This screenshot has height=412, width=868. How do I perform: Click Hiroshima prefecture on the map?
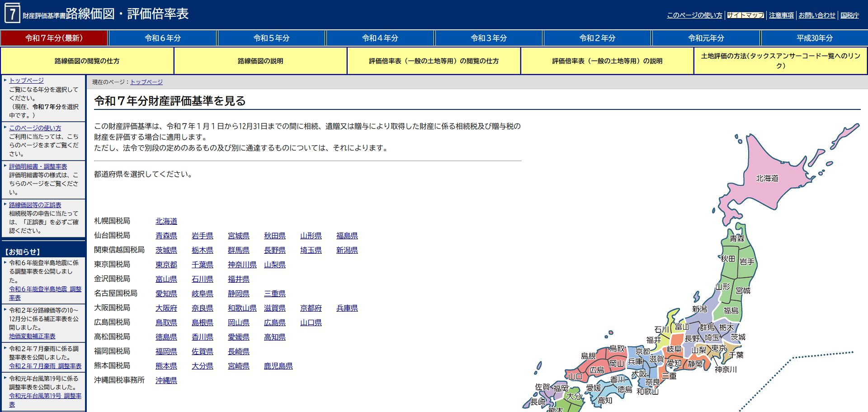pyautogui.click(x=597, y=369)
